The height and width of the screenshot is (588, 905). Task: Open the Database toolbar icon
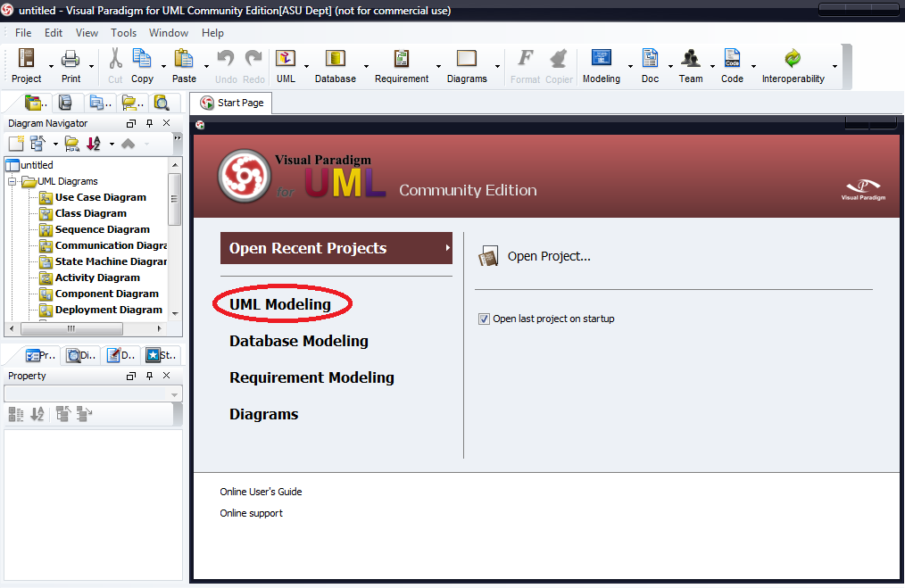point(336,59)
